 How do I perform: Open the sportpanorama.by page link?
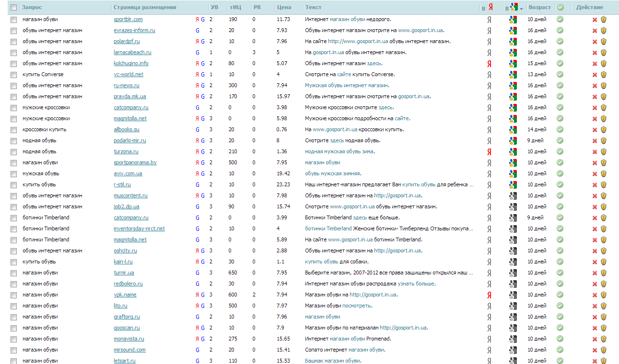pos(135,163)
